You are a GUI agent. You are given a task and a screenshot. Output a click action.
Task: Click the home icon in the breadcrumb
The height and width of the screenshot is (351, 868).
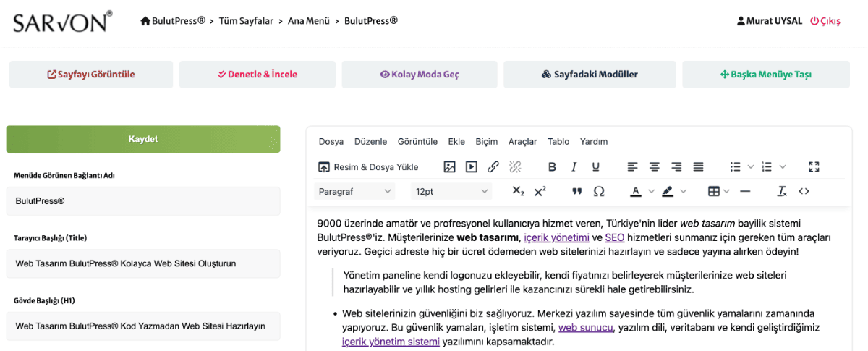pyautogui.click(x=145, y=21)
